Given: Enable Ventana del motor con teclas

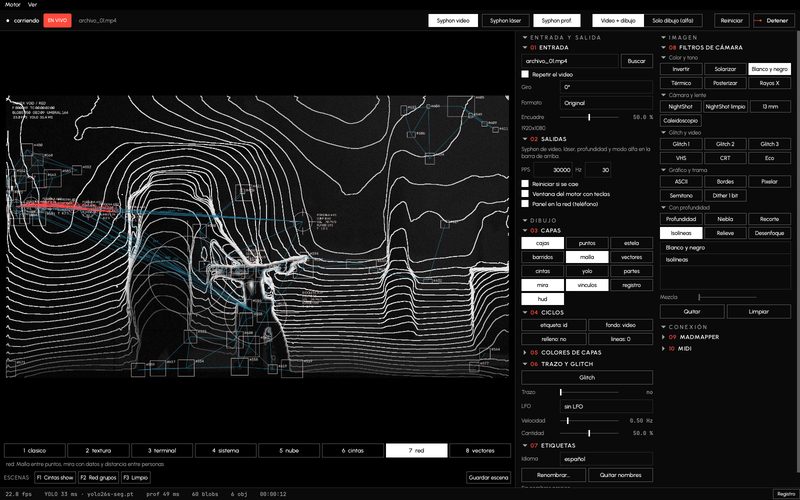Looking at the screenshot, I should pyautogui.click(x=525, y=194).
